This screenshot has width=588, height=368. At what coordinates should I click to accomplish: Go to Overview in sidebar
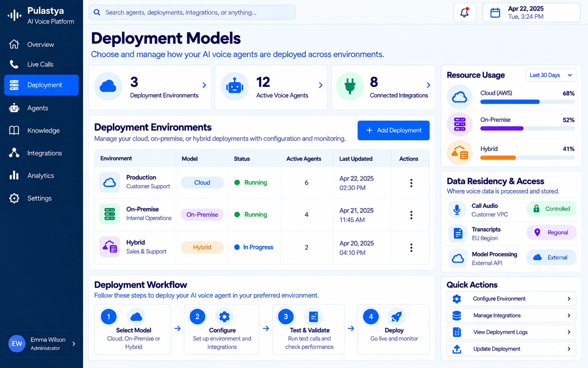(x=42, y=44)
